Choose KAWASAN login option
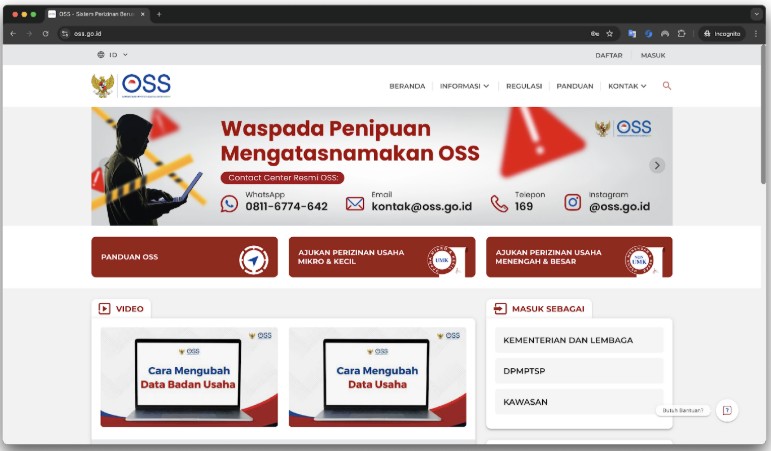The height and width of the screenshot is (451, 771). pyautogui.click(x=579, y=402)
